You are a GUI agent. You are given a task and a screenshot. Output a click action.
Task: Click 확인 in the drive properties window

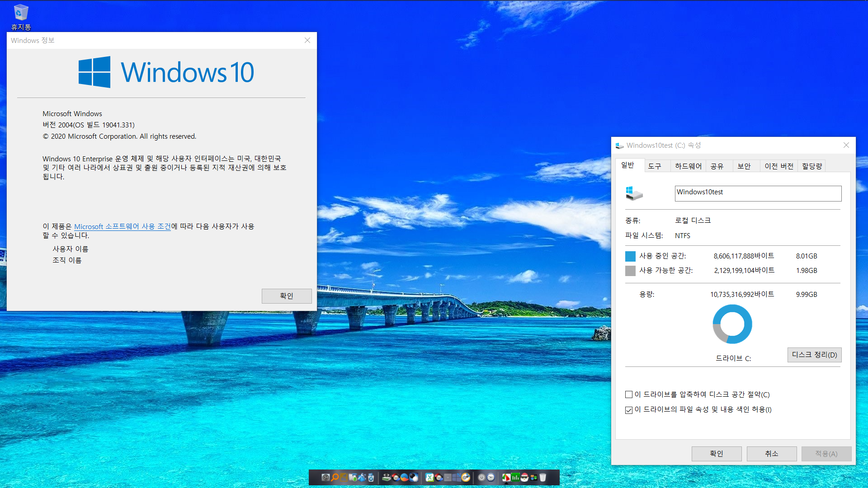(x=717, y=454)
